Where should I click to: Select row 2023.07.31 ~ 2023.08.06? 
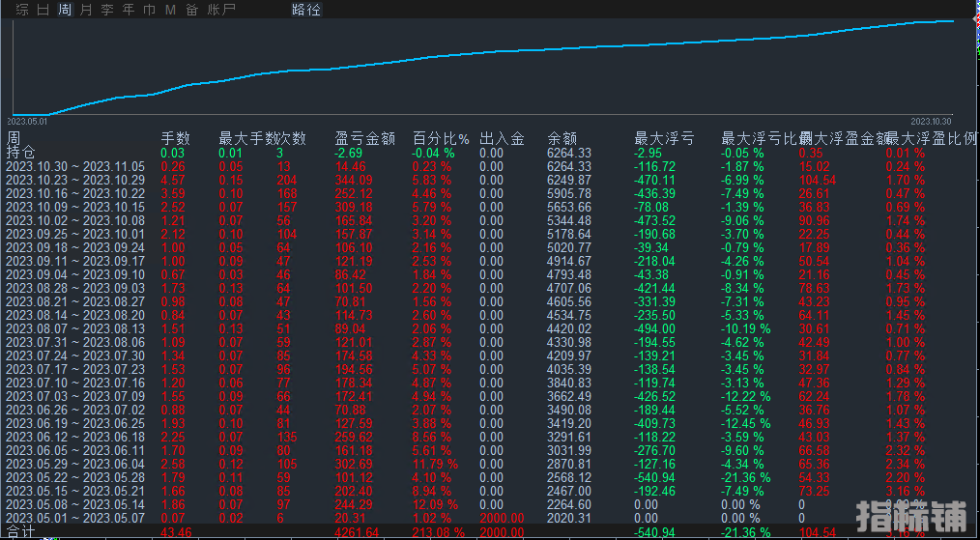pos(75,343)
